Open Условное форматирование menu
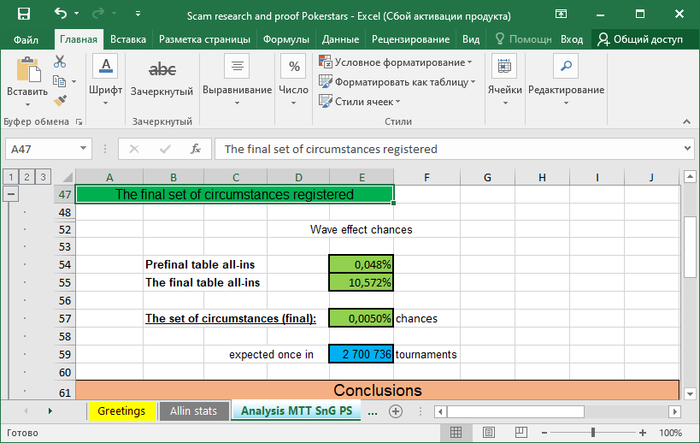The height and width of the screenshot is (443, 700). click(x=396, y=63)
